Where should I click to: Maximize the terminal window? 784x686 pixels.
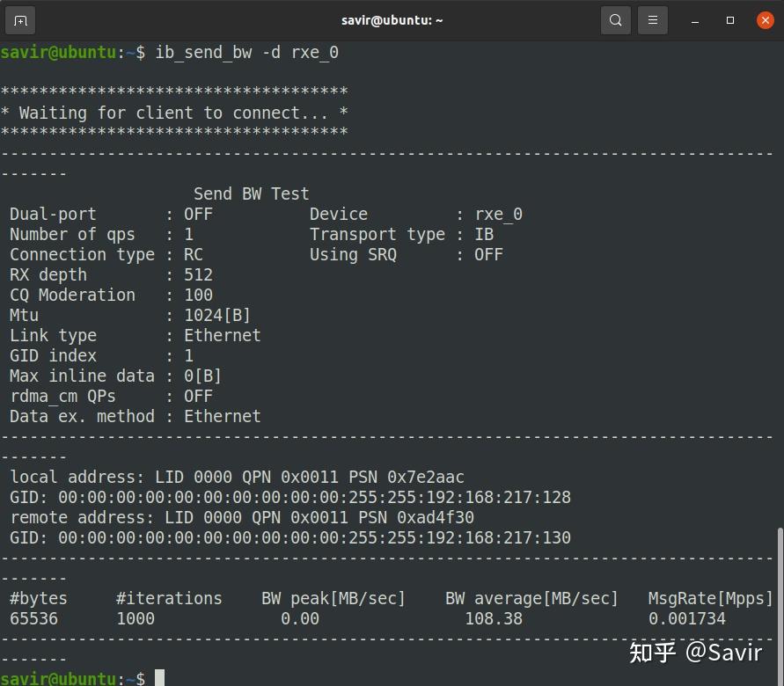(x=730, y=20)
